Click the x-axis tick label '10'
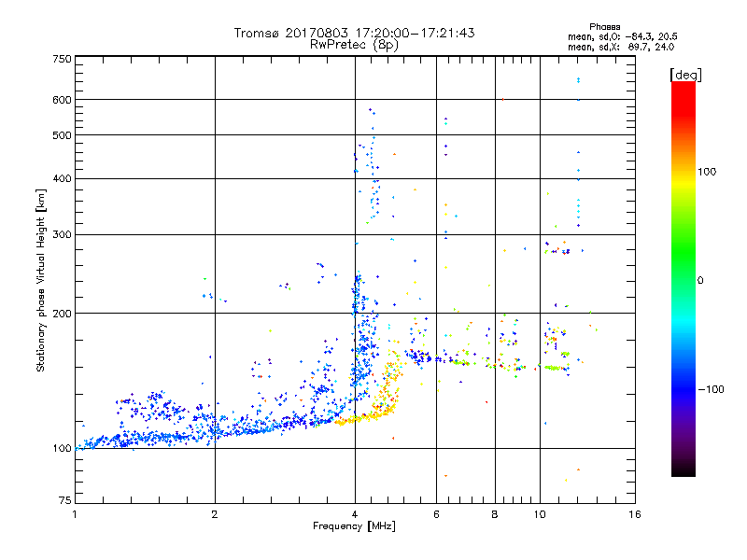Viewport: 747px width, 560px height. point(540,514)
